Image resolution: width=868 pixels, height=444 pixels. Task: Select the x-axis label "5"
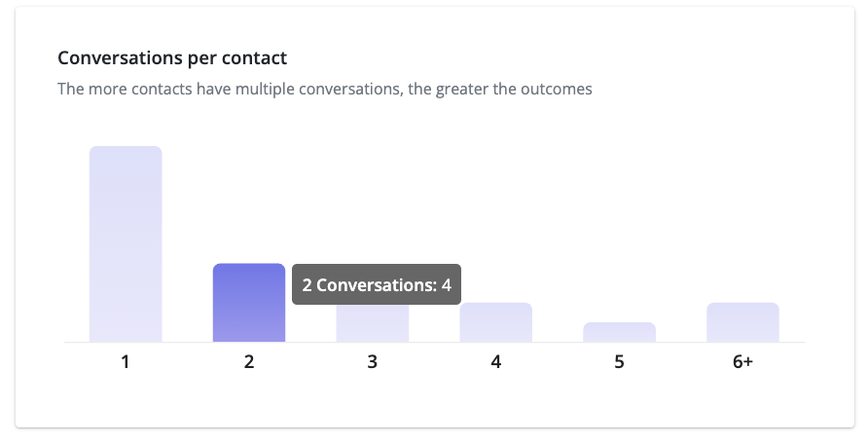click(620, 361)
